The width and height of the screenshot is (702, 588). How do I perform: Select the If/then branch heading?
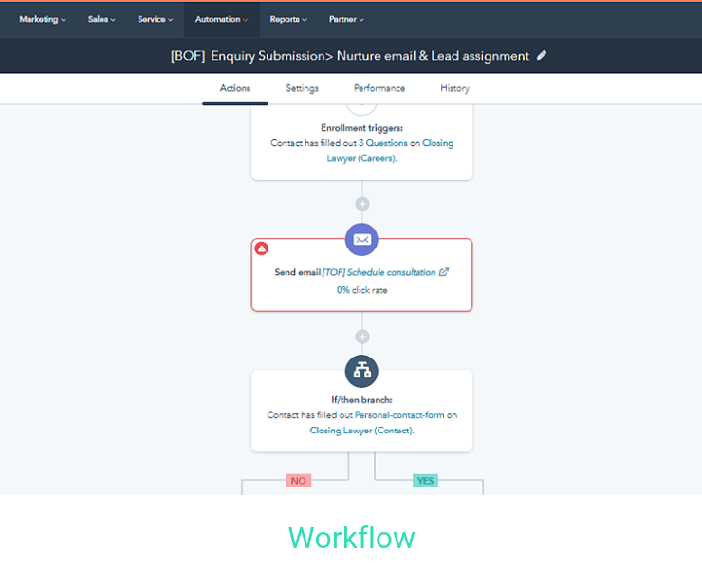[x=361, y=400]
